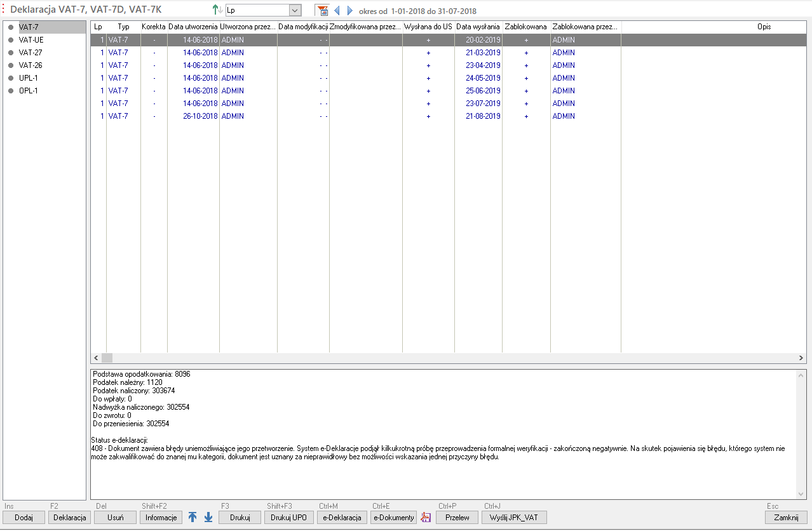Click the blue move-down arrow icon
The height and width of the screenshot is (531, 812).
208,517
